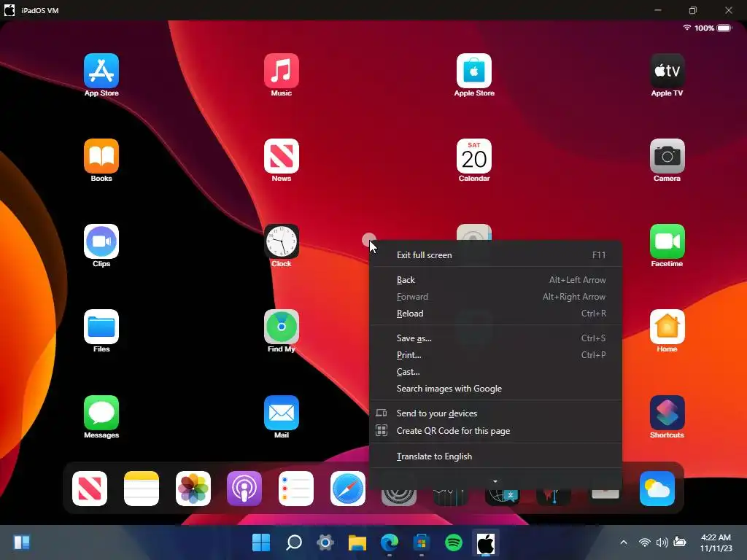Open the Clips app
This screenshot has width=747, height=560.
pyautogui.click(x=101, y=241)
